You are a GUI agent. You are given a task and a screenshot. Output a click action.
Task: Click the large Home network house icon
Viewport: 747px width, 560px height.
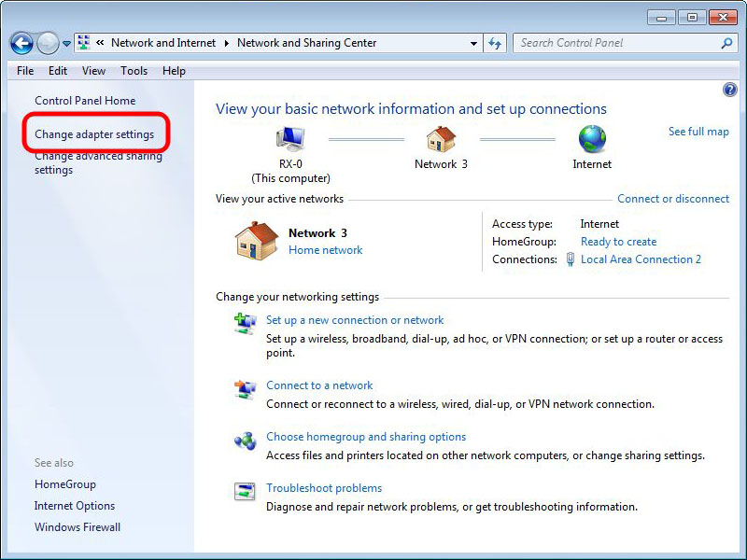coord(256,241)
